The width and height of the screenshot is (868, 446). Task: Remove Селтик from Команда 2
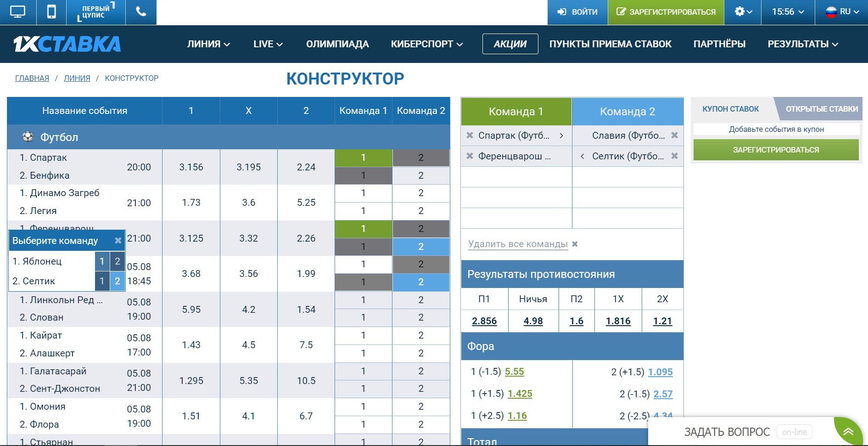tap(674, 156)
